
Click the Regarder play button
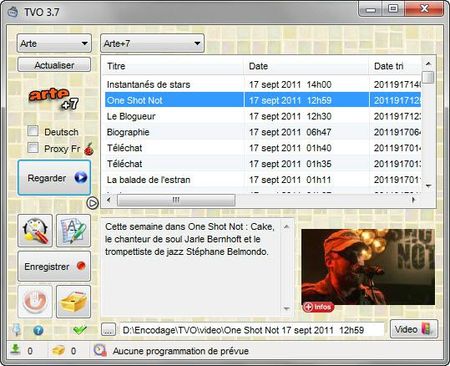click(54, 178)
